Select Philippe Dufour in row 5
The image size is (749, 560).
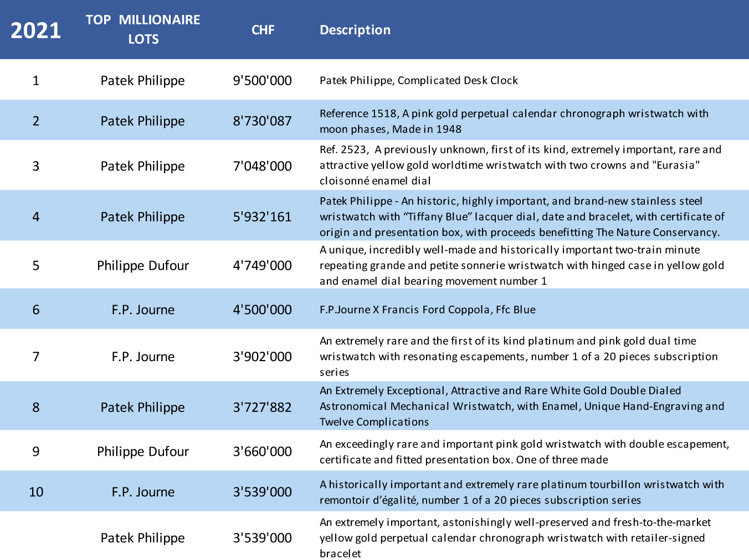point(143,265)
